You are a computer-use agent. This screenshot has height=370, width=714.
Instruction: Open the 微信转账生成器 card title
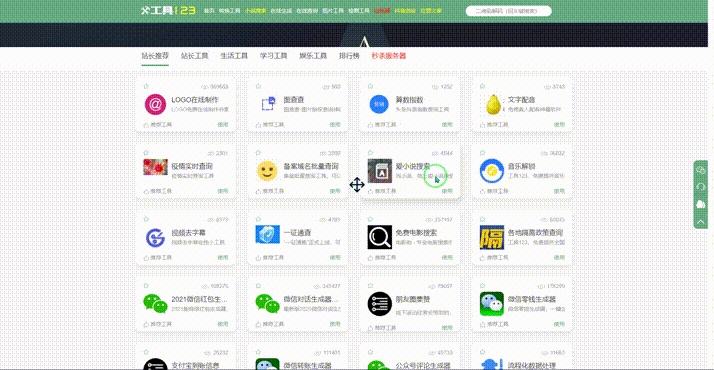point(307,365)
